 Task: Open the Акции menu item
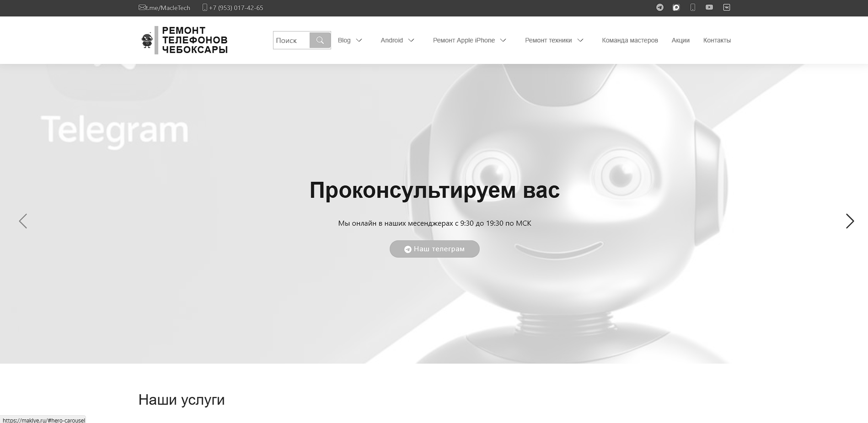click(x=680, y=40)
